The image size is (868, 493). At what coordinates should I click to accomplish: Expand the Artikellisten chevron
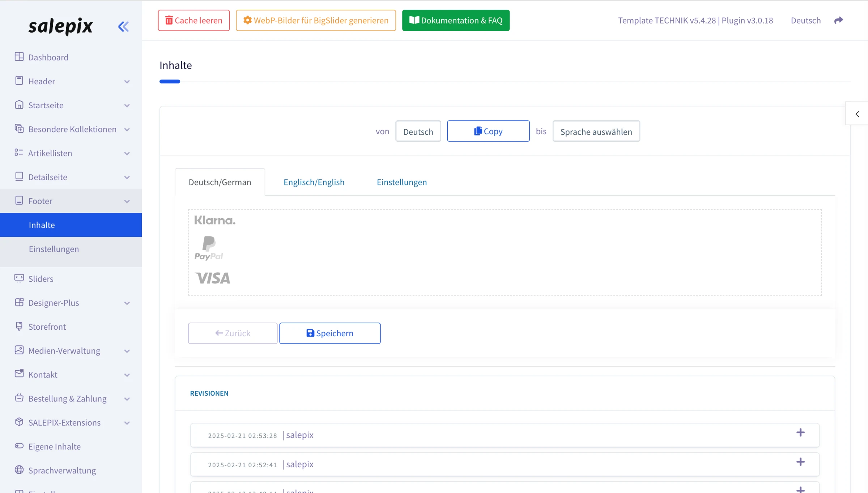(127, 153)
